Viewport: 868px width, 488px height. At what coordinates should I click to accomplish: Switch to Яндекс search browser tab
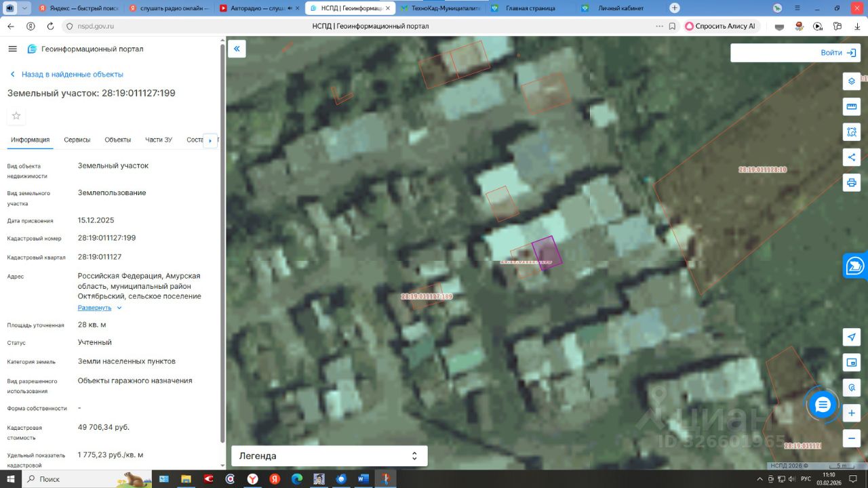tap(77, 8)
